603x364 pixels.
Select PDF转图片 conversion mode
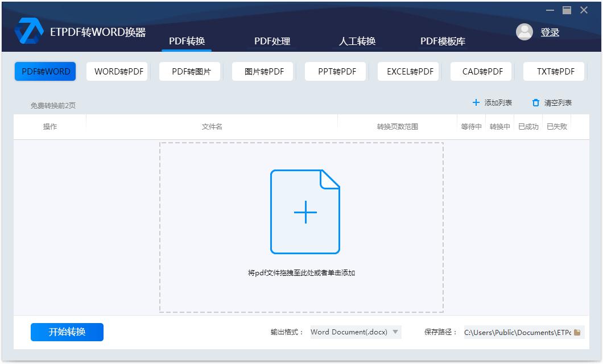pyautogui.click(x=190, y=71)
